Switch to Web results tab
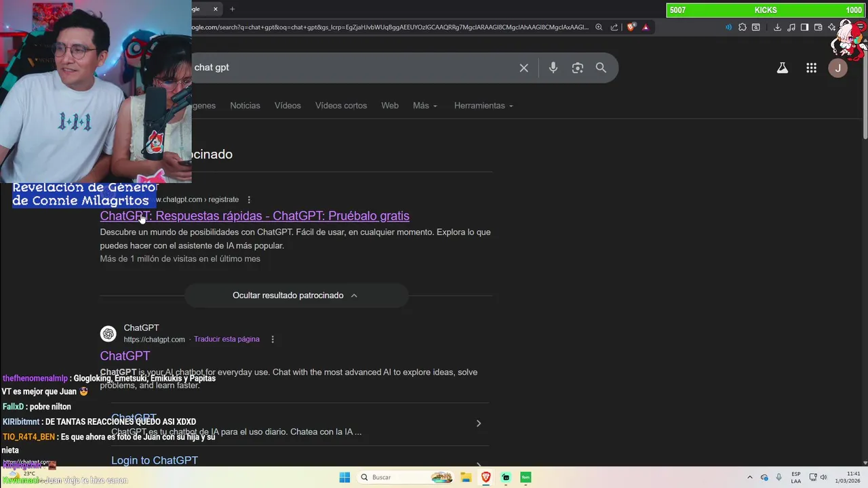 point(390,106)
